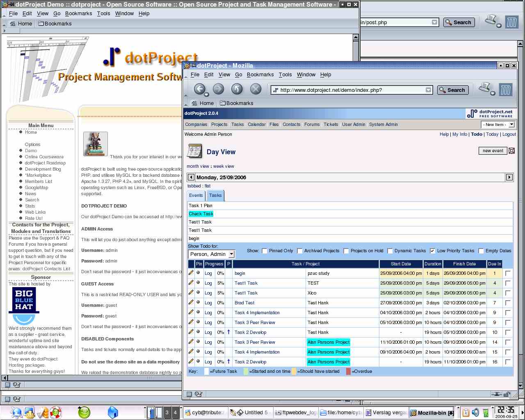This screenshot has width=525, height=420.
Task: Open the Go menu in dotProject Demo window
Action: pos(57,14)
